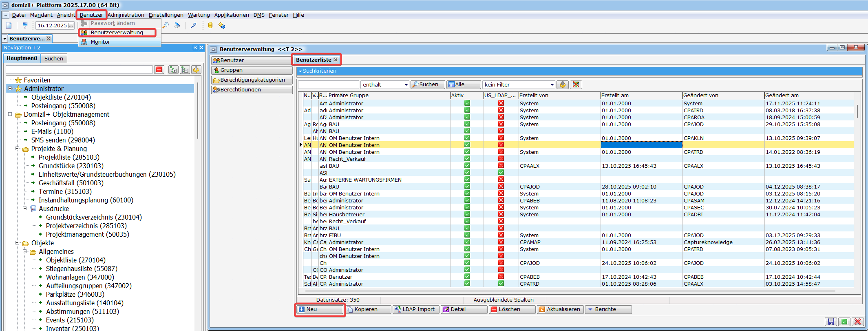Click the crossed-out table icon beside the filter
868x331 pixels.
[576, 84]
